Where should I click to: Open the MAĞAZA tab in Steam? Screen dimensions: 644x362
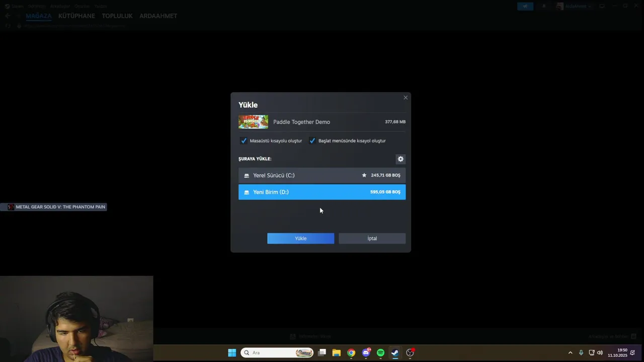(39, 16)
